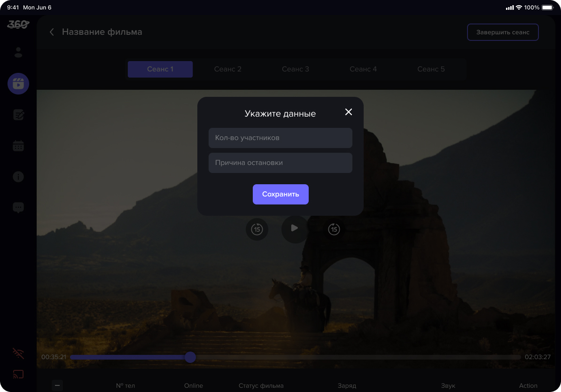The height and width of the screenshot is (392, 561).
Task: Open the notes edit sidebar icon
Action: tap(18, 115)
